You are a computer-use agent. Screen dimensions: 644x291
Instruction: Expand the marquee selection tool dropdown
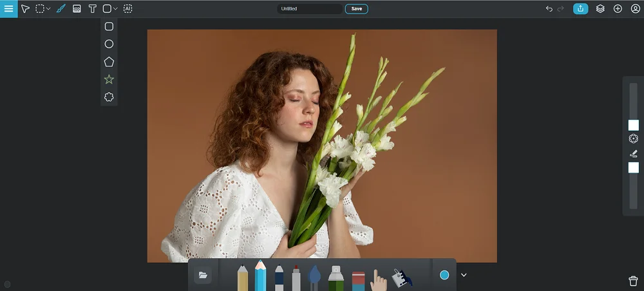(x=48, y=9)
